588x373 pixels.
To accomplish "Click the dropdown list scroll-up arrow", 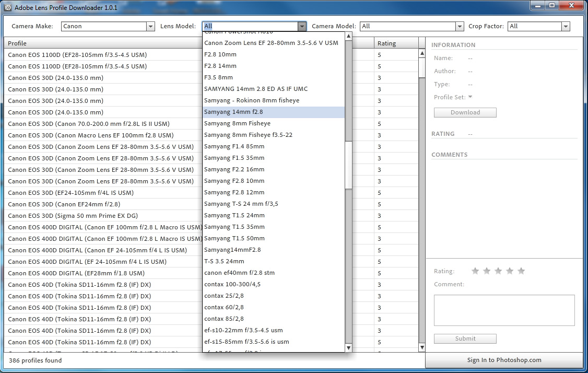I will tap(348, 36).
